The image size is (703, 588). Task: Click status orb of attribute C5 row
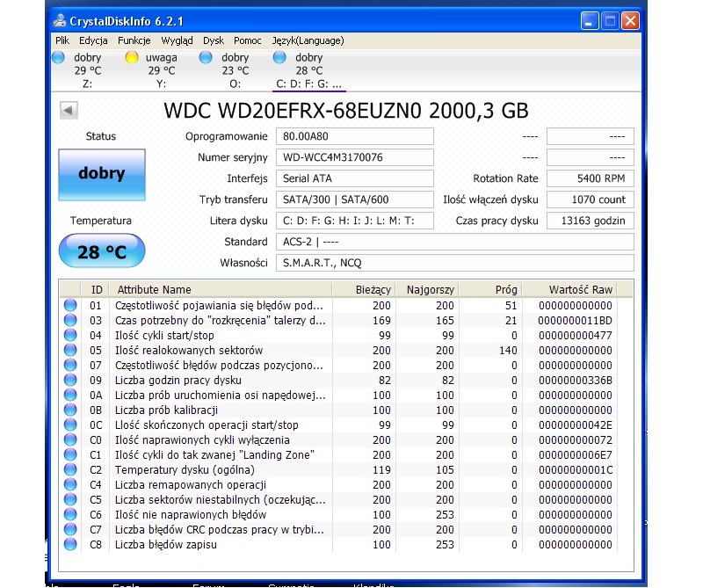pos(70,499)
